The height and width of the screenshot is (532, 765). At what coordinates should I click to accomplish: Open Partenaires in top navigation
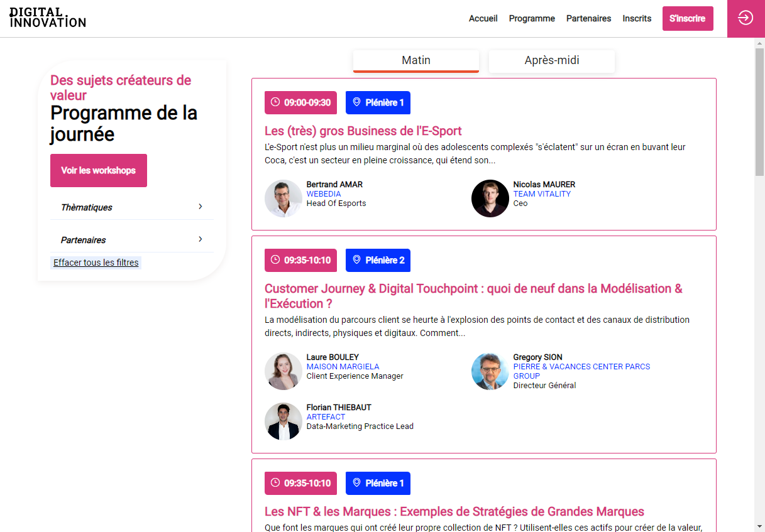pos(588,19)
